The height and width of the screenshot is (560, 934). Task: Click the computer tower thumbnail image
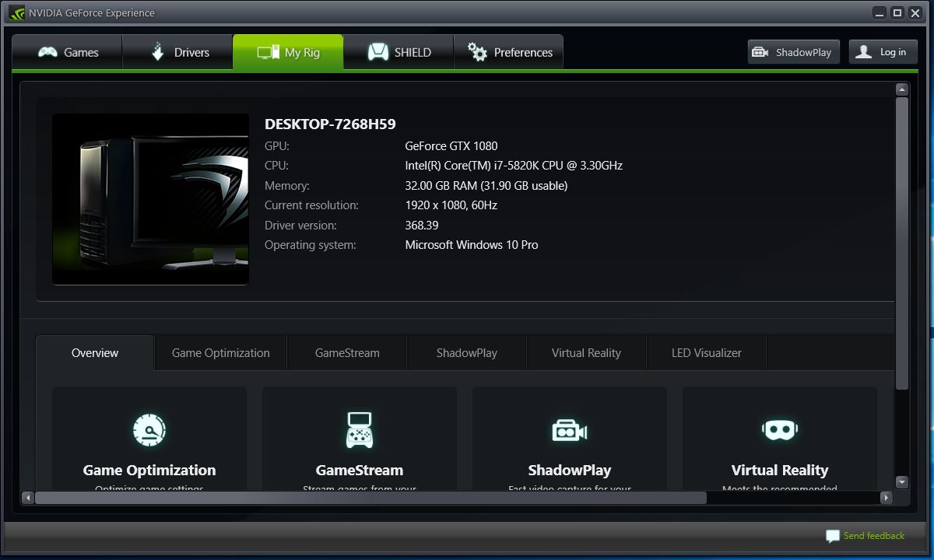coord(149,199)
